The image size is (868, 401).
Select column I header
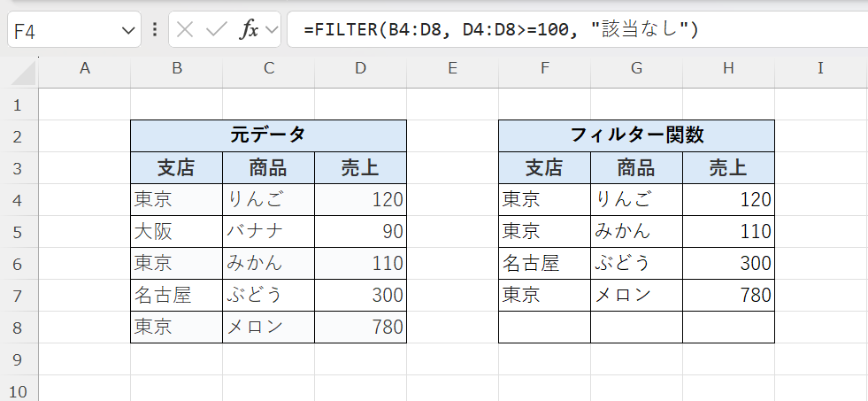pos(820,69)
